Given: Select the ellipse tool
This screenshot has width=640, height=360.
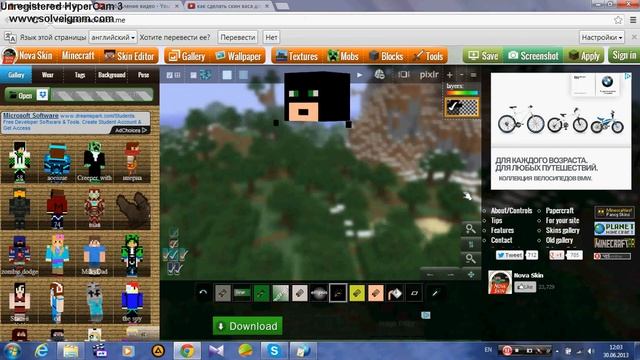Looking at the screenshot, I should coord(319,293).
